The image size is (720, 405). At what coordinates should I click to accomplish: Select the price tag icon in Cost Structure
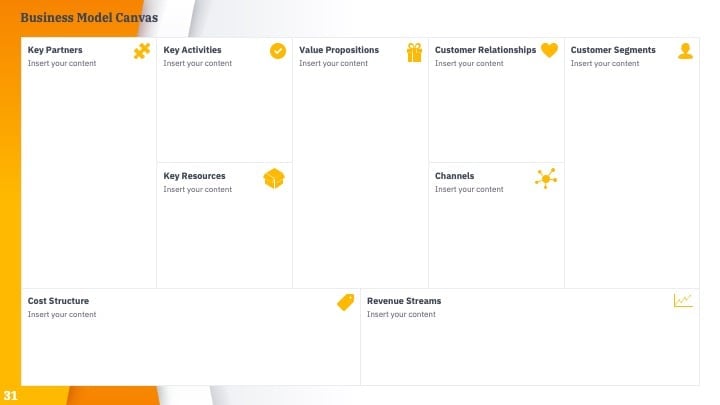pos(346,302)
